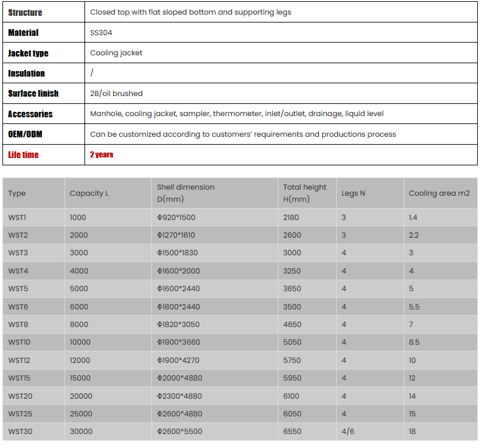Click the red Life time label

tap(23, 155)
